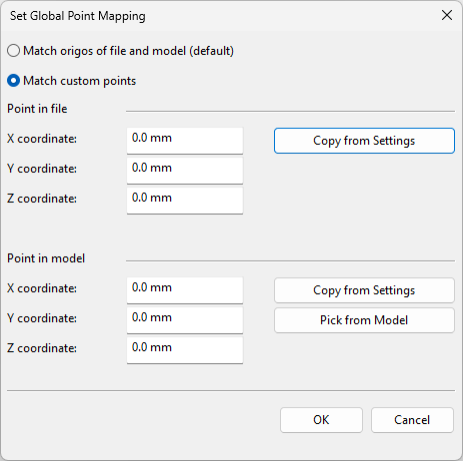Click the Y coordinate label under Point in model

click(42, 318)
